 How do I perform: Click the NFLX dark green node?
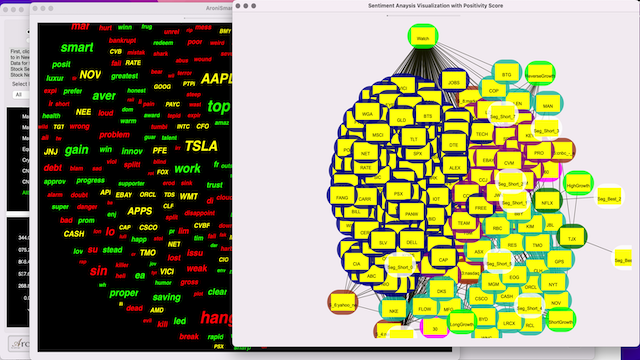547,201
